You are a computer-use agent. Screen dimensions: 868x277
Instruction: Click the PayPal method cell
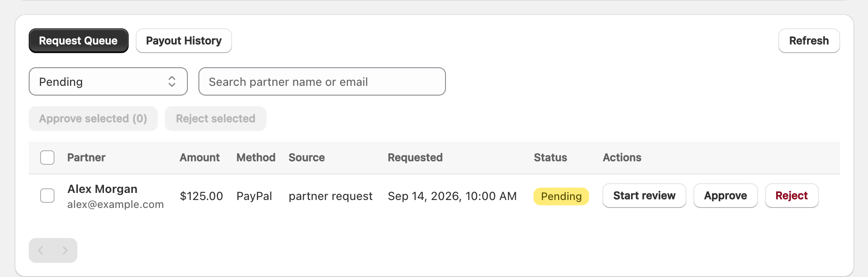tap(254, 196)
